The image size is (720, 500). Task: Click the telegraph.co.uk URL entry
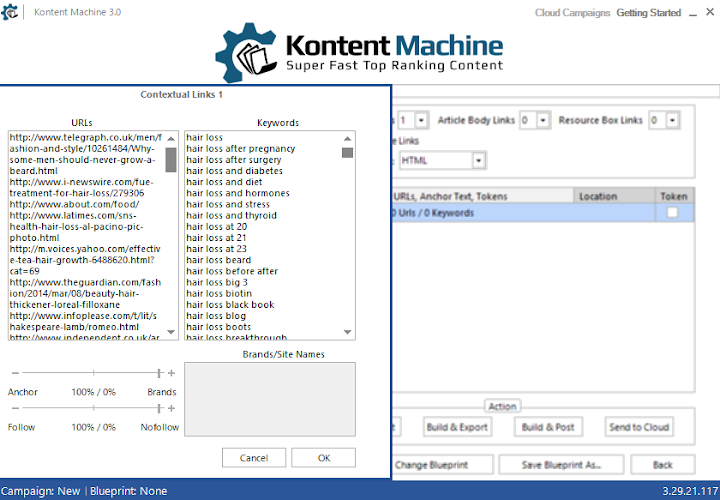[x=86, y=154]
